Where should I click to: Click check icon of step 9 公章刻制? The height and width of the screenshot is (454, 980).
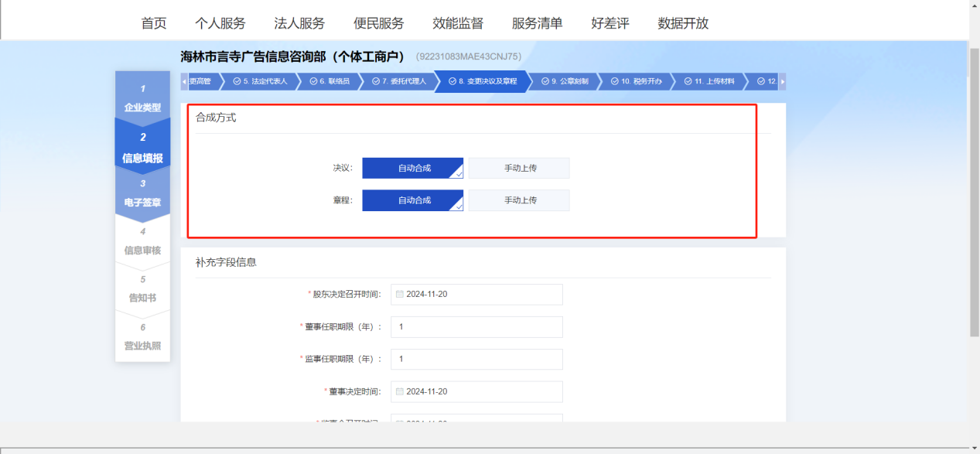click(545, 81)
